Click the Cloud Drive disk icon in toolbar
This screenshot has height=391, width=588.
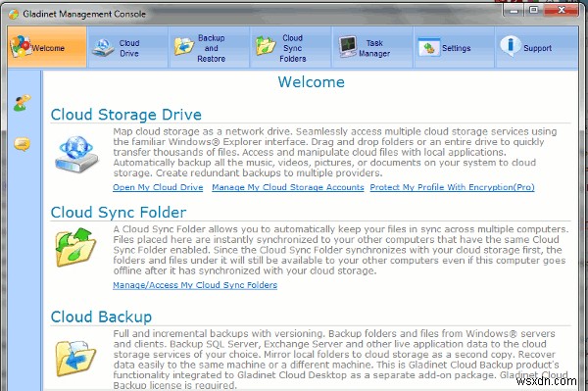[103, 48]
